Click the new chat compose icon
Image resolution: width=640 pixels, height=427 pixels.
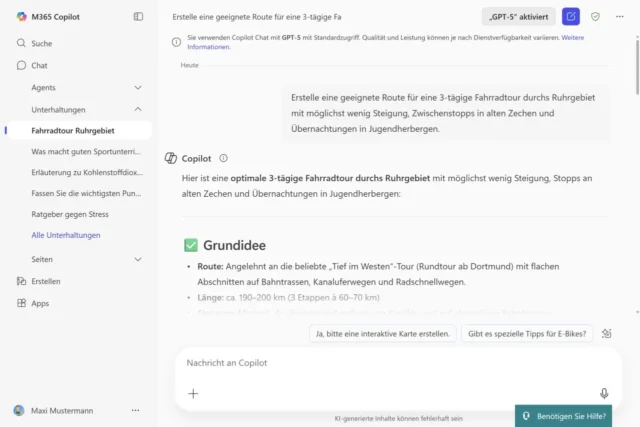pyautogui.click(x=570, y=17)
